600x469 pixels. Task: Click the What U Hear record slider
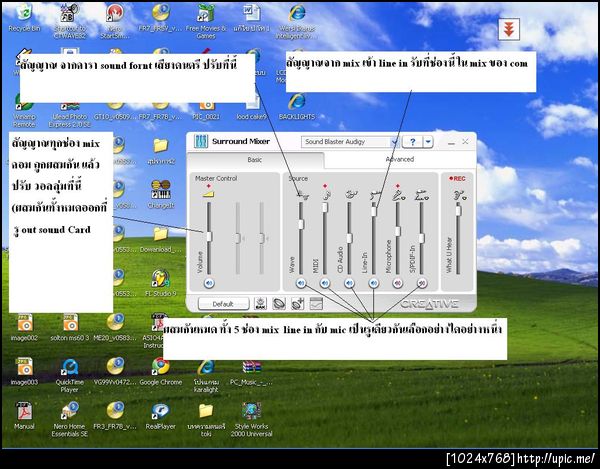tap(458, 210)
